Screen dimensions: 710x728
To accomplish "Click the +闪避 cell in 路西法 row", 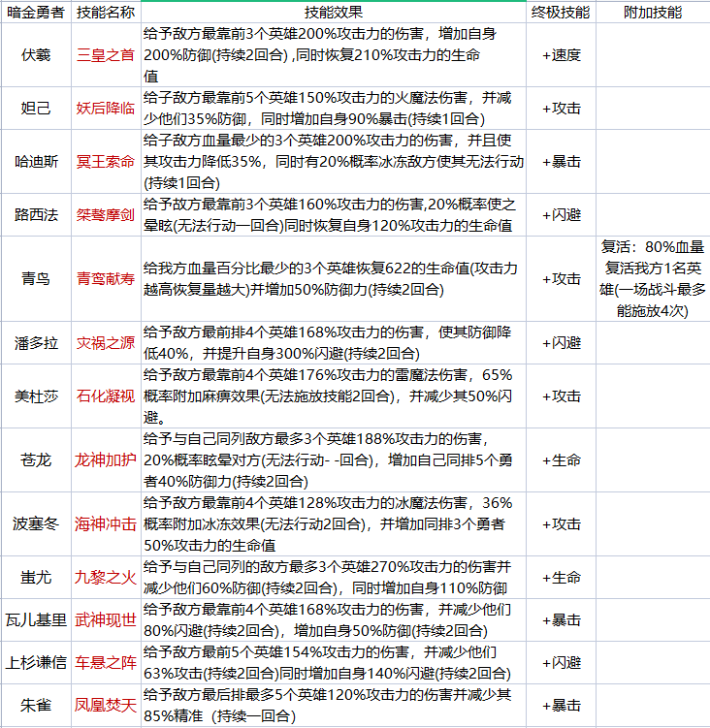I will 561,215.
